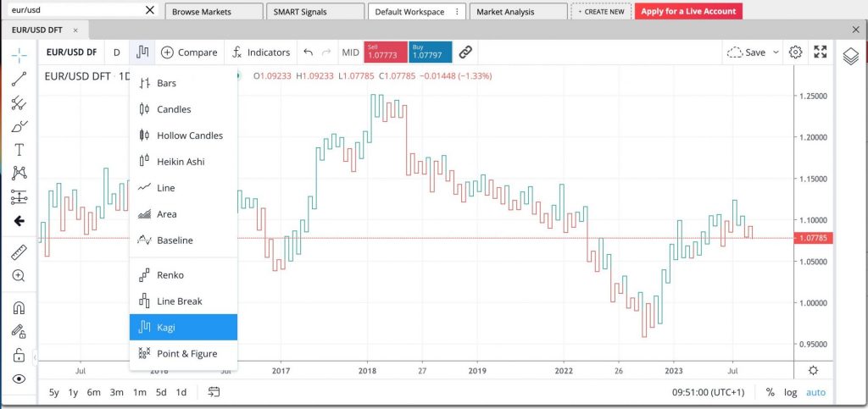Choose Baseline chart type
The image size is (868, 409).
(x=183, y=240)
